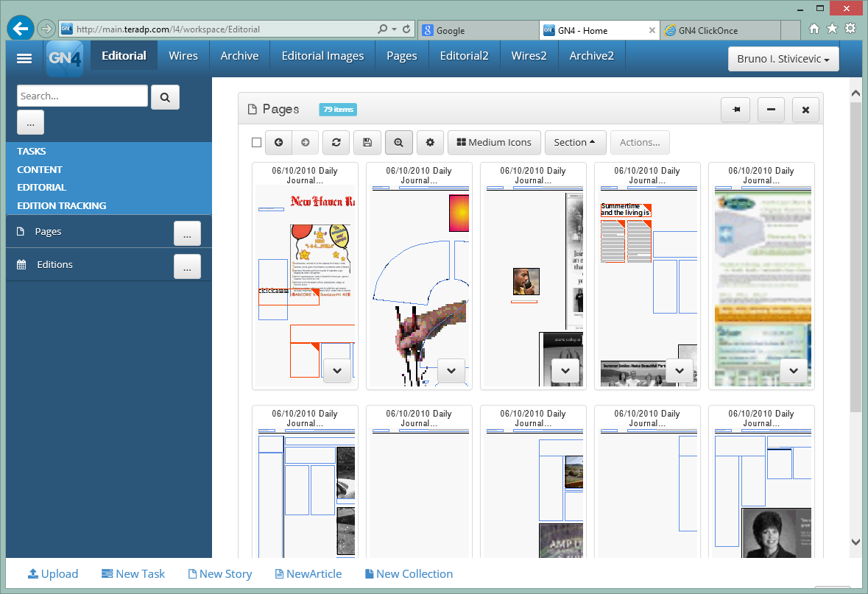This screenshot has width=868, height=594.
Task: Switch to the Wires tab
Action: (x=183, y=56)
